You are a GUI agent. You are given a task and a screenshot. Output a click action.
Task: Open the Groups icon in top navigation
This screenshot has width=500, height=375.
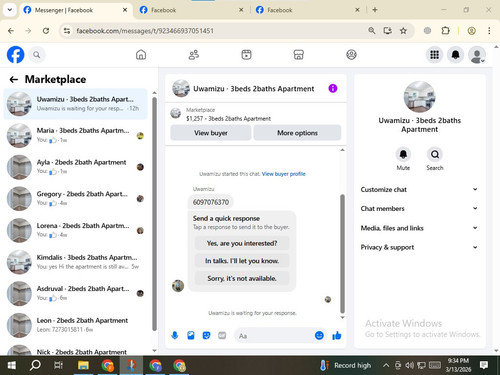[x=351, y=55]
